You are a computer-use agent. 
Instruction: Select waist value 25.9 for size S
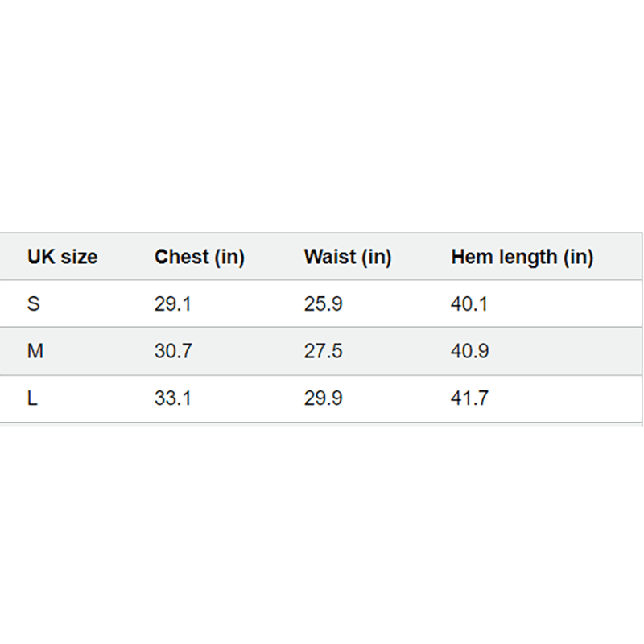[x=323, y=304]
